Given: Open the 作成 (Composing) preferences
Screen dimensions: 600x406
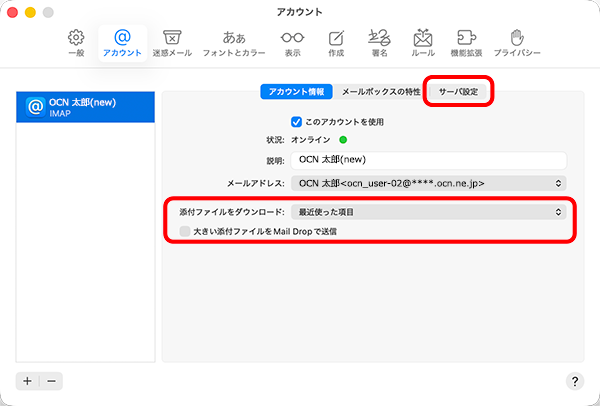Looking at the screenshot, I should 336,41.
